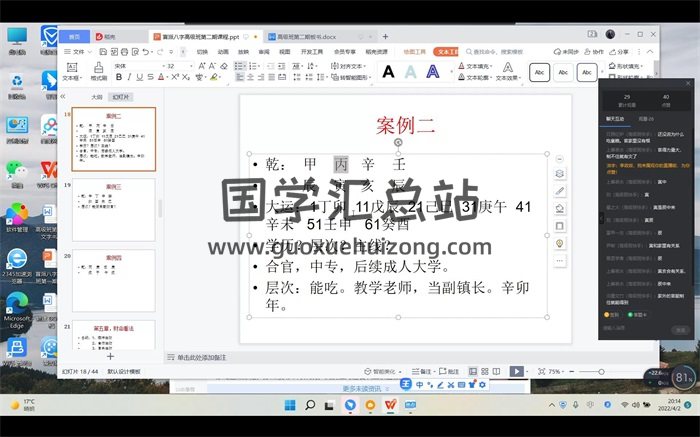Open the font name dropdown showing 宋体
The image size is (700, 437).
[135, 65]
